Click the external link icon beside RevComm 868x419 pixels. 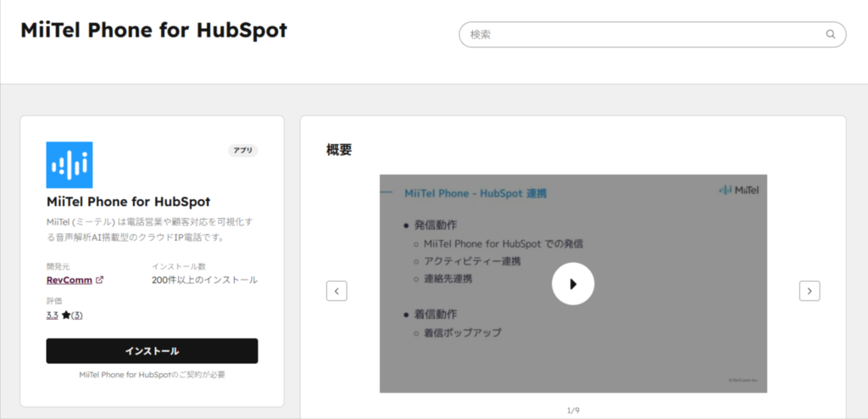coord(100,280)
